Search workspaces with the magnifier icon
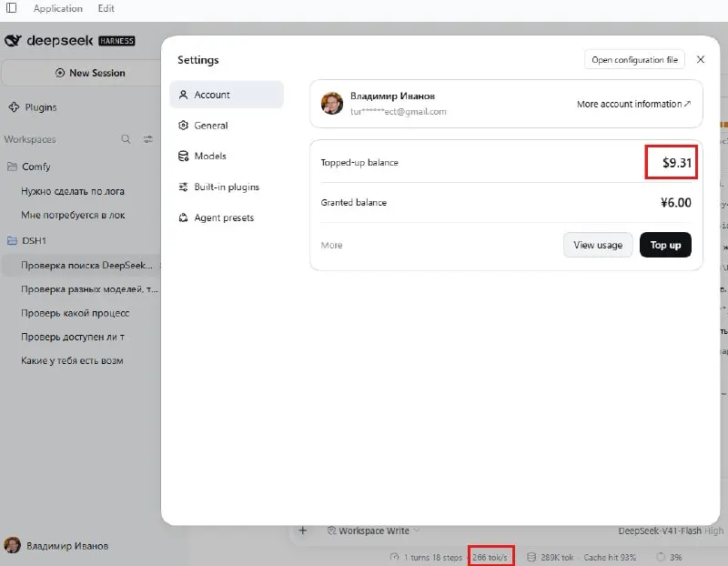The width and height of the screenshot is (728, 566). (x=126, y=139)
